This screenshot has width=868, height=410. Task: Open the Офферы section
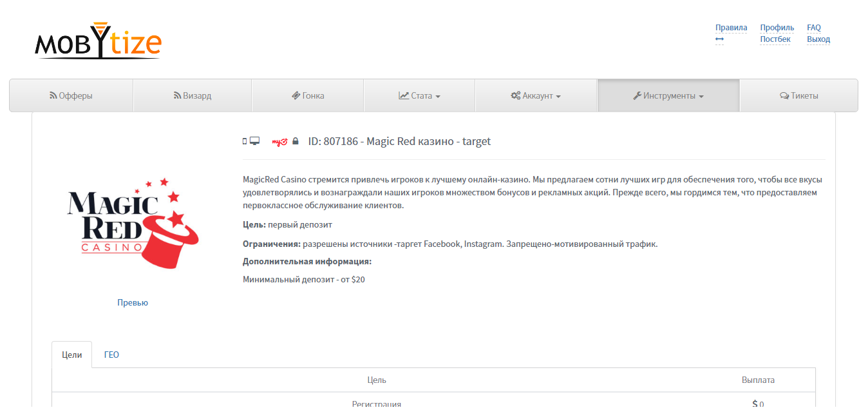[x=71, y=95]
